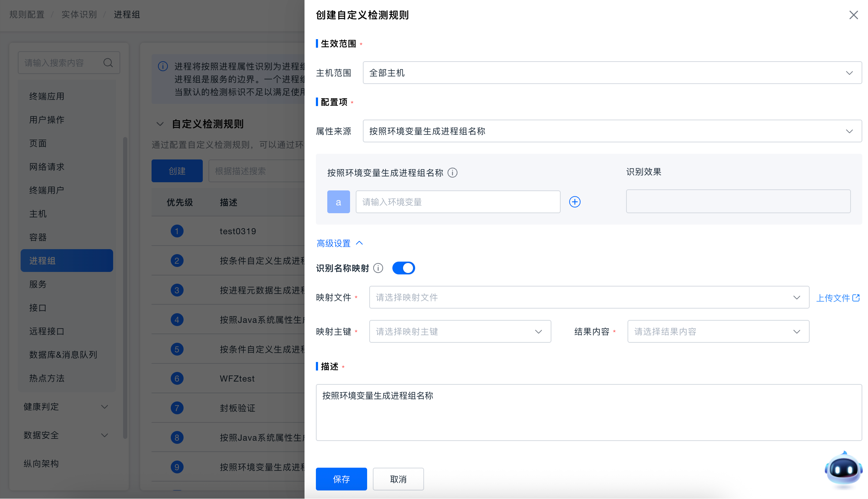Click 实体识别 breadcrumb link
The image size is (868, 499).
click(79, 15)
